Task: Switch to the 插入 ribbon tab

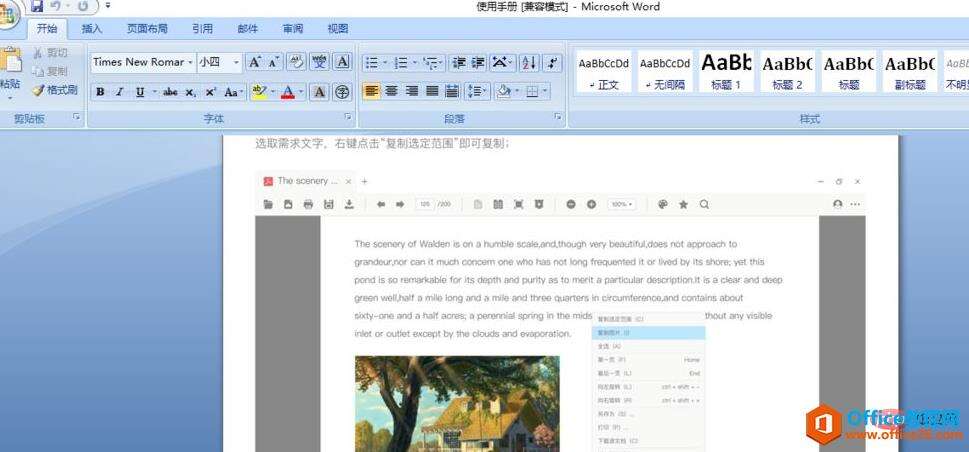Action: (x=91, y=28)
